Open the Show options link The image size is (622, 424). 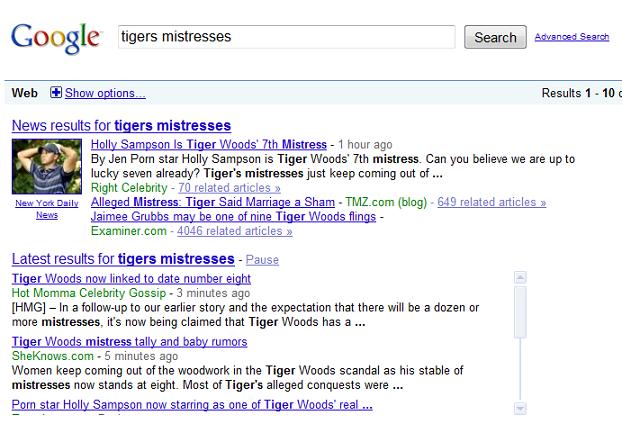click(105, 93)
